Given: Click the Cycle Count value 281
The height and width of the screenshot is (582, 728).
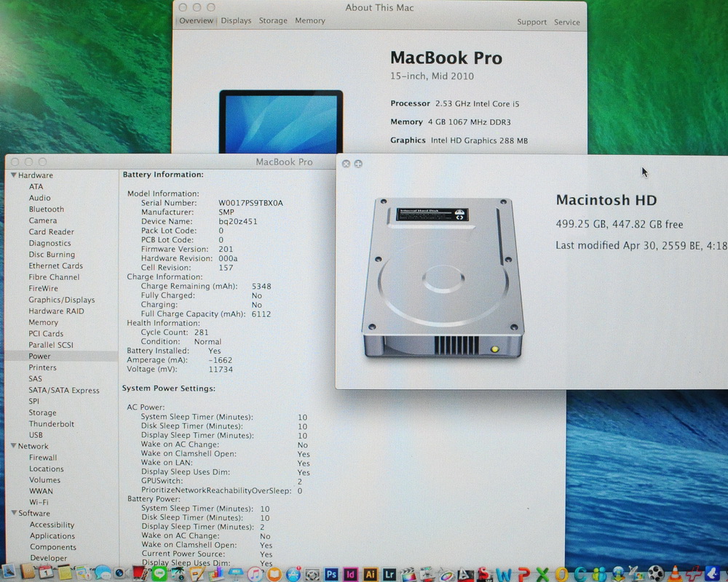Looking at the screenshot, I should point(201,332).
